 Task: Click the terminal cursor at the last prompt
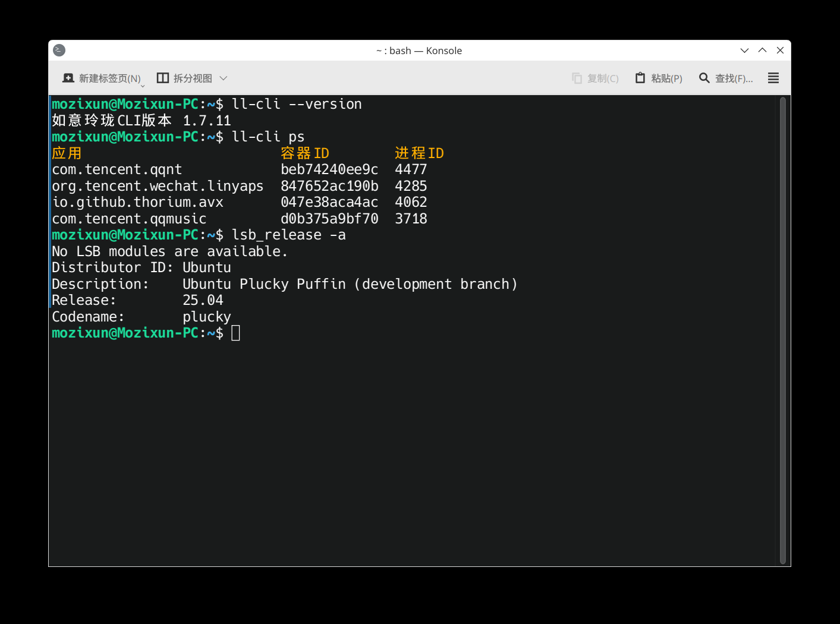tap(236, 333)
